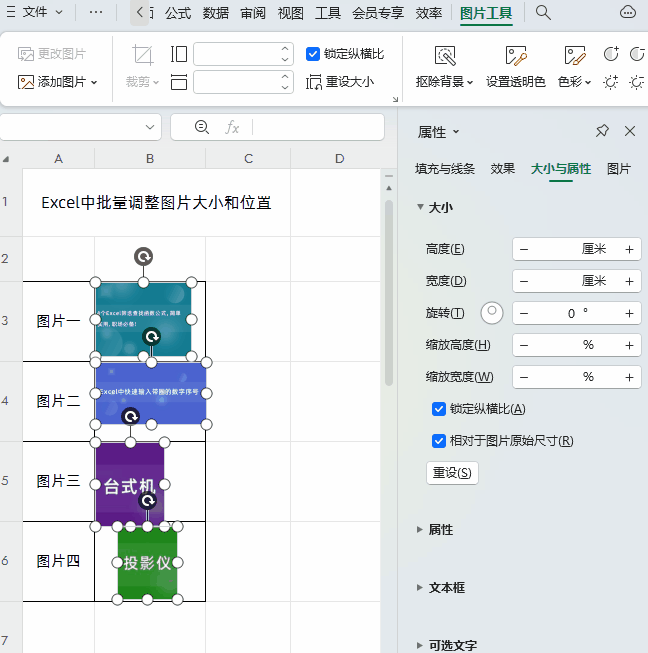Image resolution: width=648 pixels, height=653 pixels.
Task: Switch to 图片 tab in panel
Action: tap(618, 169)
